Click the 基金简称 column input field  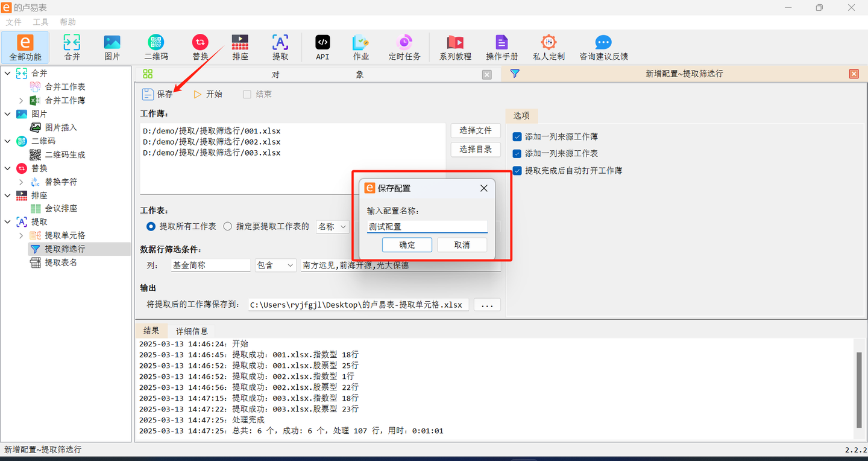[x=210, y=265]
